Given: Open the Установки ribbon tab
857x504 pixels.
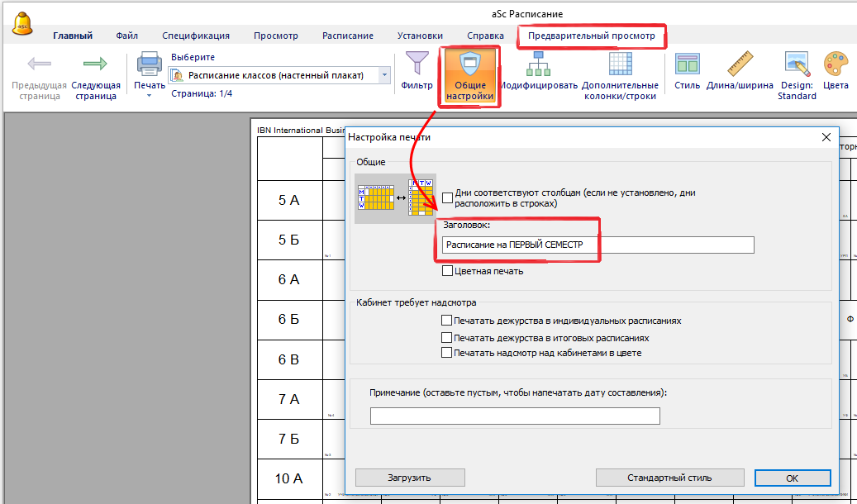Looking at the screenshot, I should [x=420, y=36].
